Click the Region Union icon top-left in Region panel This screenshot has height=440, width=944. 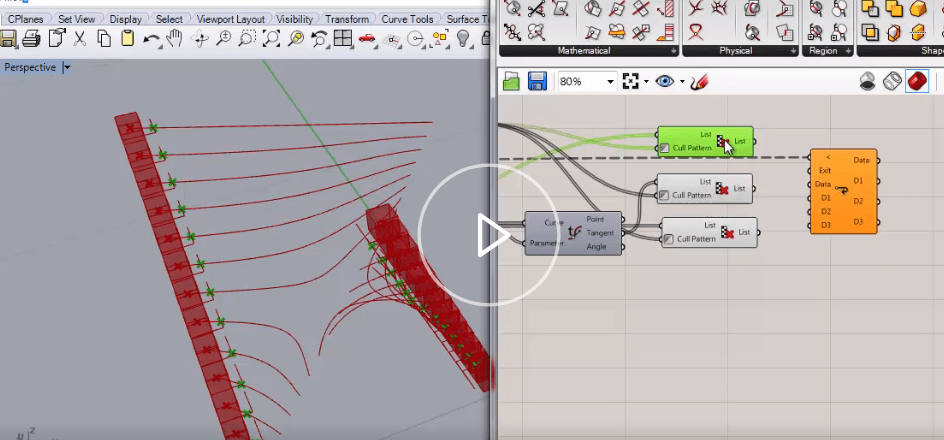point(817,9)
